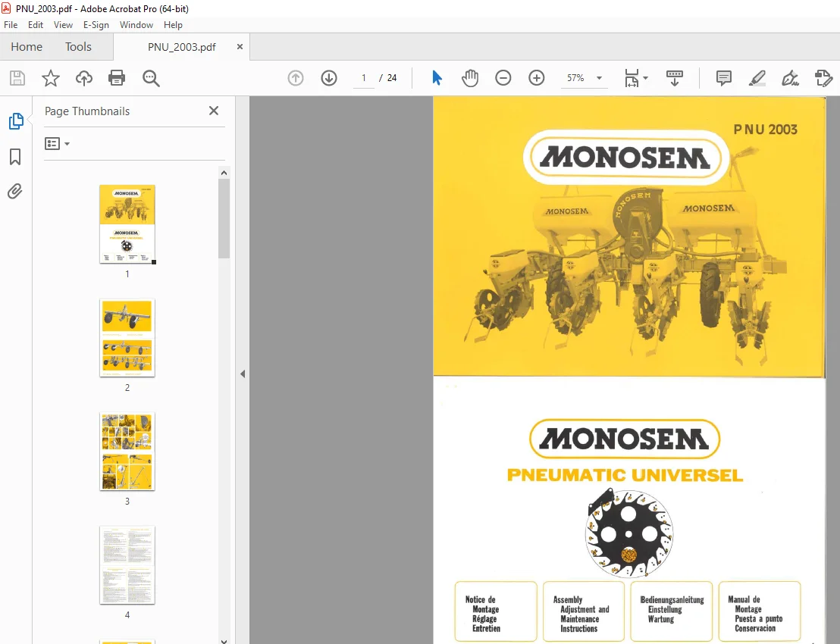Close the PNU_2003.pdf tab

click(240, 46)
